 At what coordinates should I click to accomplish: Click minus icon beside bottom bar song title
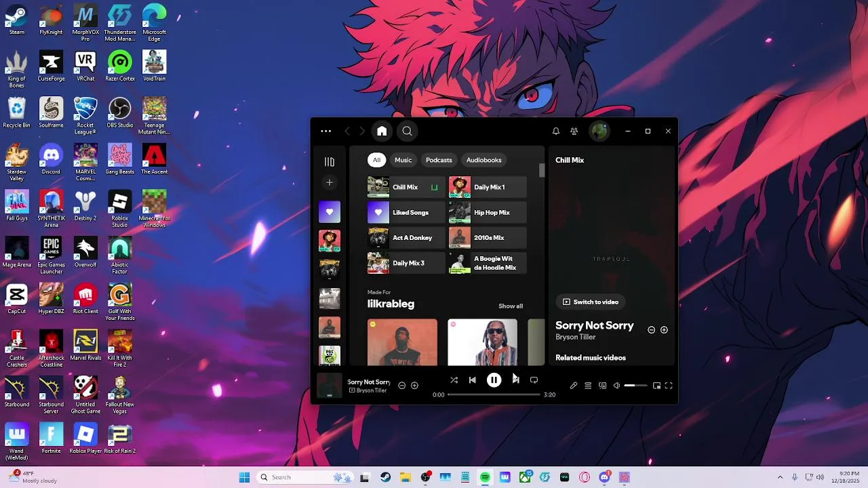[401, 386]
